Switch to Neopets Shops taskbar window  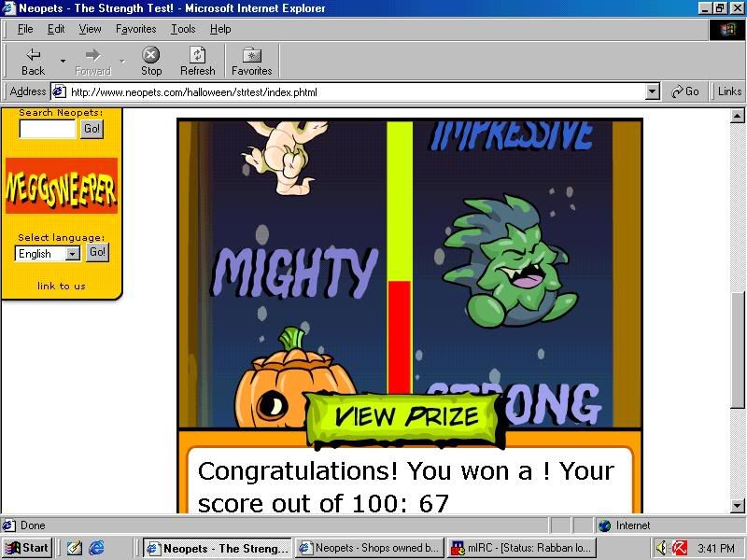(370, 548)
